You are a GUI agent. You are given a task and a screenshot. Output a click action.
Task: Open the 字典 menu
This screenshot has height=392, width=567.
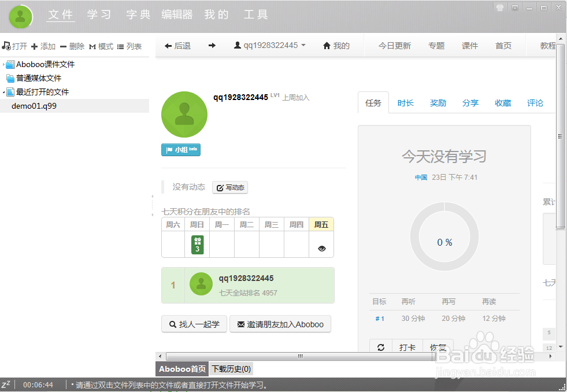[x=138, y=14]
